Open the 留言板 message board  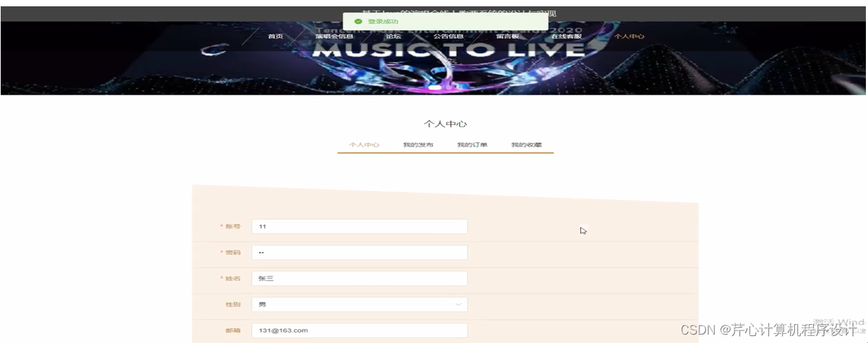point(507,36)
